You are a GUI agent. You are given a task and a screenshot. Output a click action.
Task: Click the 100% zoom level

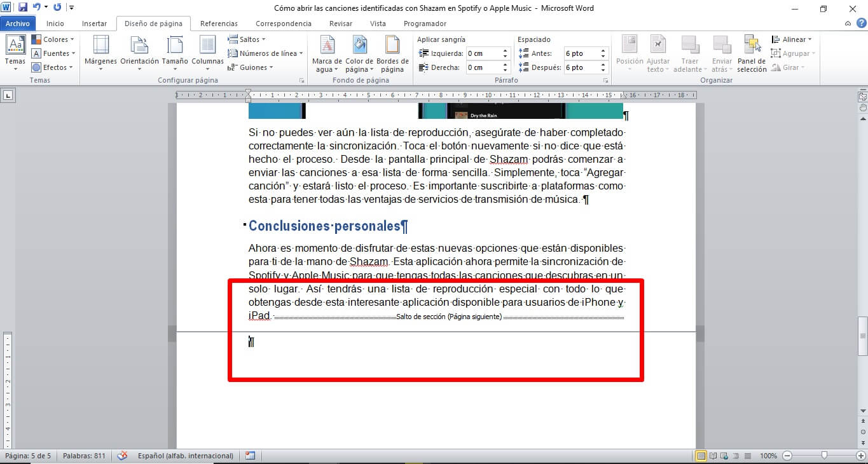pyautogui.click(x=768, y=456)
